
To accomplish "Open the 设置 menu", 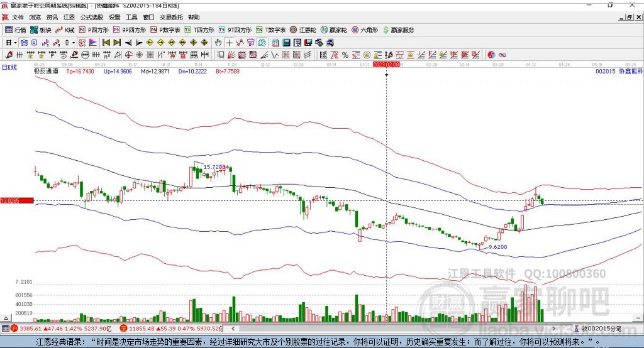I will [x=114, y=17].
